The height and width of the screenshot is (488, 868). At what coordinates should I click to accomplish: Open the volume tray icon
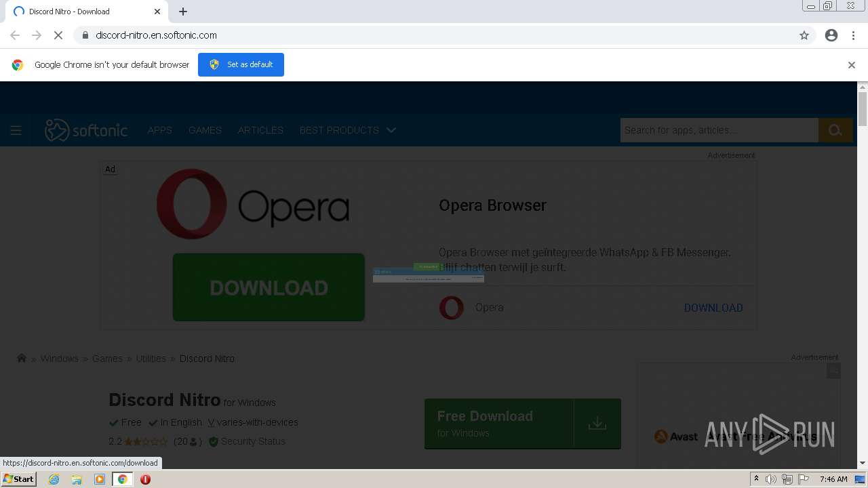(771, 479)
